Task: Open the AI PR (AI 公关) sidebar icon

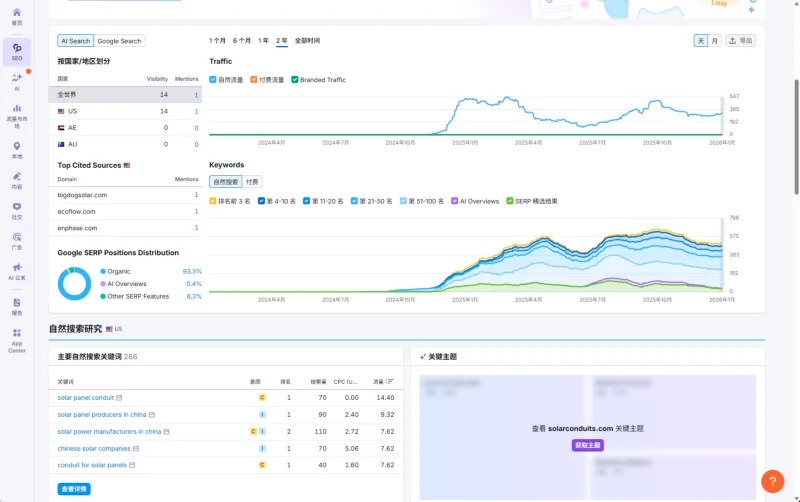Action: point(17,271)
